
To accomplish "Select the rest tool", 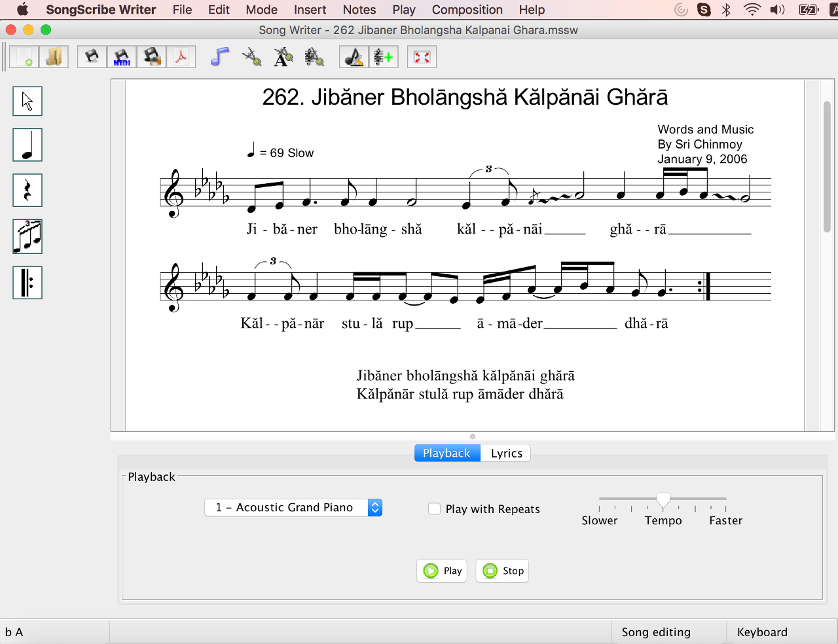I will click(x=27, y=190).
